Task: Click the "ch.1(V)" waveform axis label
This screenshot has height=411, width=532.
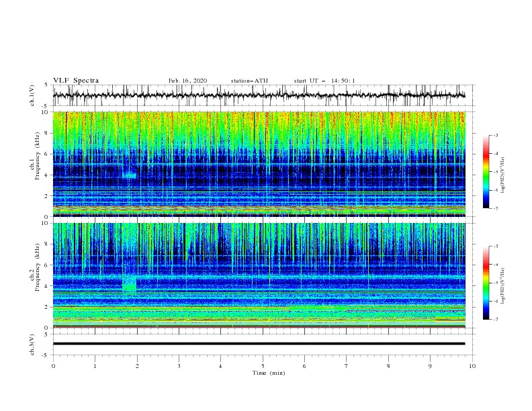Action: coord(32,95)
